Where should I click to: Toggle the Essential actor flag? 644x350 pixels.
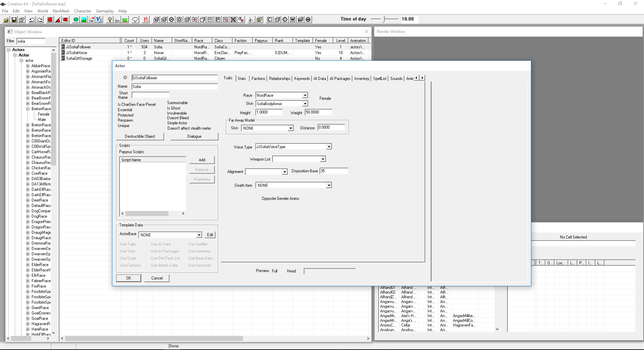tap(125, 110)
